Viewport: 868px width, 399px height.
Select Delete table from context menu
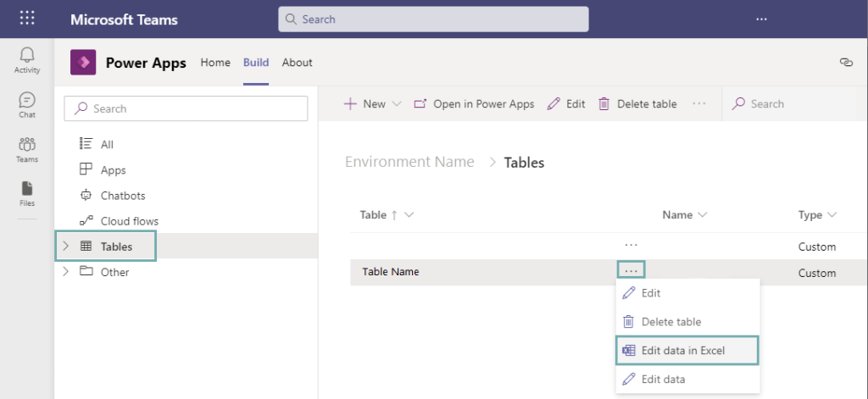click(x=670, y=322)
